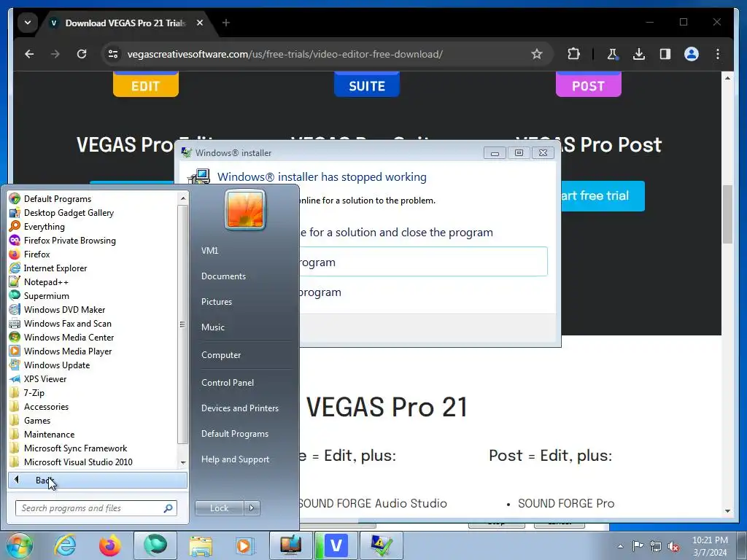Click the Lock button

point(219,508)
